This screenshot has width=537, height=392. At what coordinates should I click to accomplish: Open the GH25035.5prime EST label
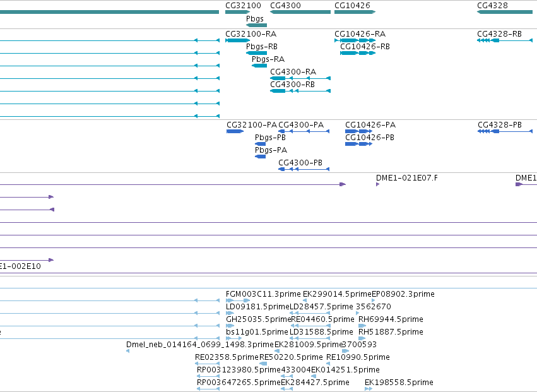[x=259, y=319]
